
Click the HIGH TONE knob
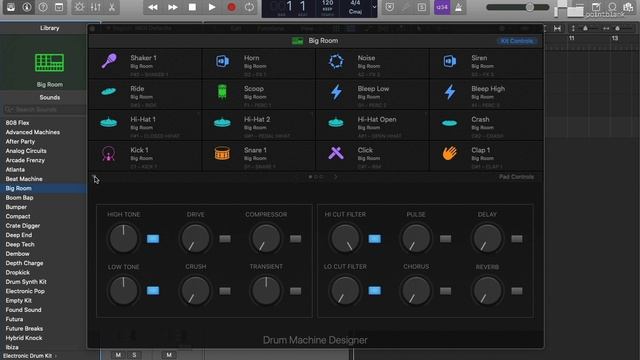(123, 239)
